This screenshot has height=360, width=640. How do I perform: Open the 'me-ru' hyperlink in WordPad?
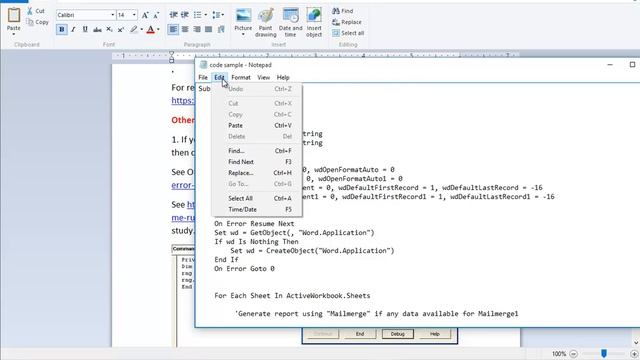[183, 218]
